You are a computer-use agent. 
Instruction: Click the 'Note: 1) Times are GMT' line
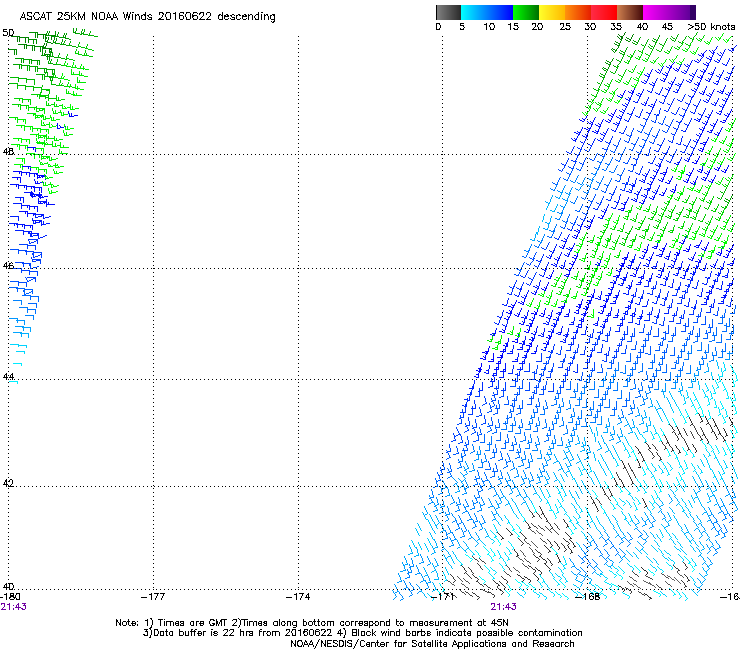click(x=312, y=623)
